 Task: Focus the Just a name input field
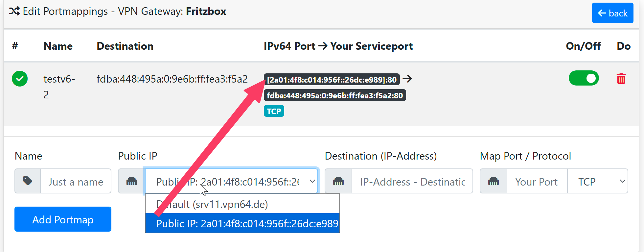point(76,181)
